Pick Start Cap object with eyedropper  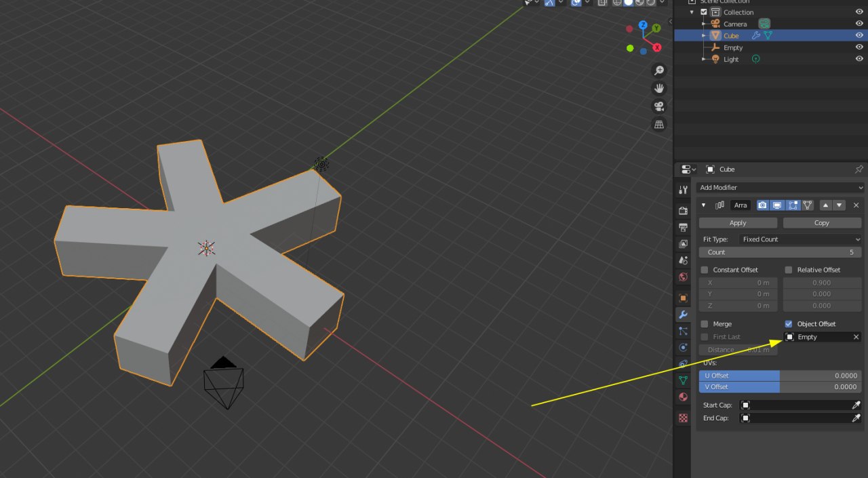pos(856,405)
